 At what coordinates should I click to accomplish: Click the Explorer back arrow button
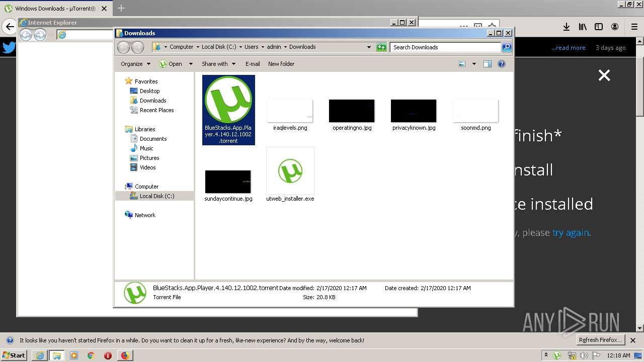(x=123, y=47)
